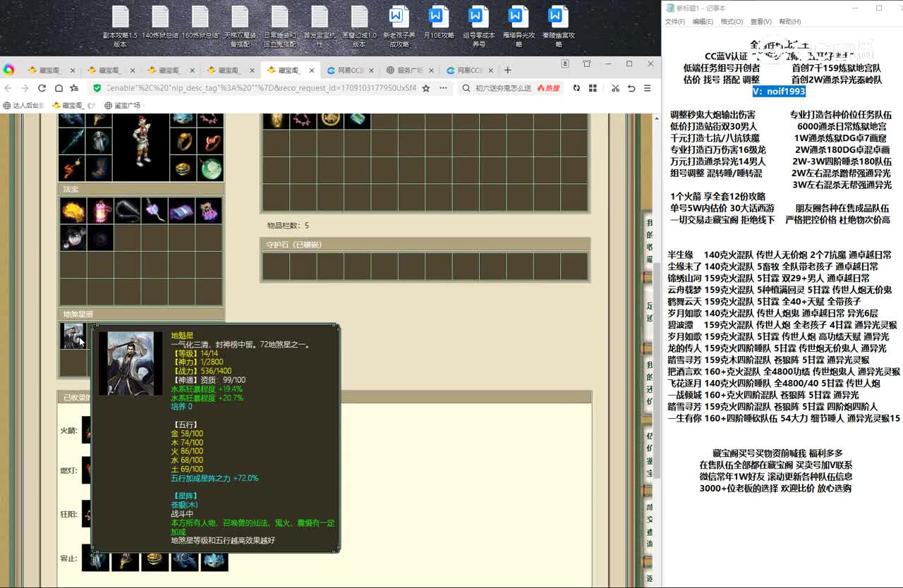Open the favorites list icon beside home
903x588 pixels.
tap(75, 88)
